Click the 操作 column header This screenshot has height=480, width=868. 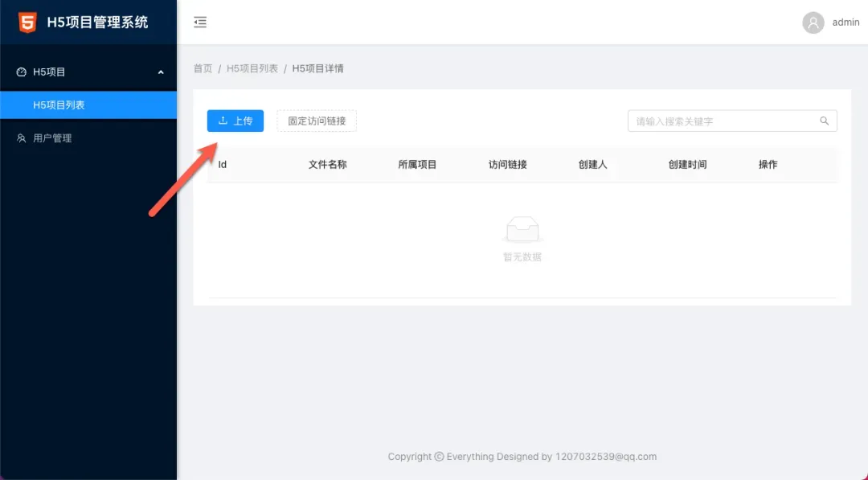pos(768,165)
